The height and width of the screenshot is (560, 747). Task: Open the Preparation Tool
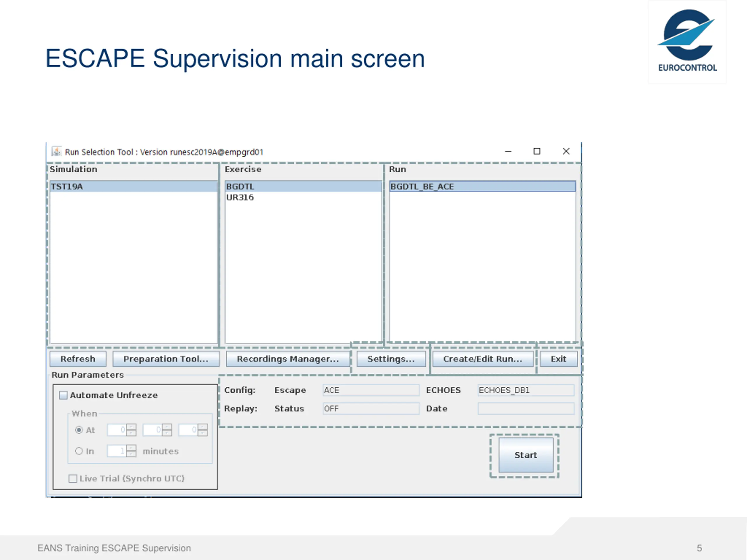coord(166,359)
